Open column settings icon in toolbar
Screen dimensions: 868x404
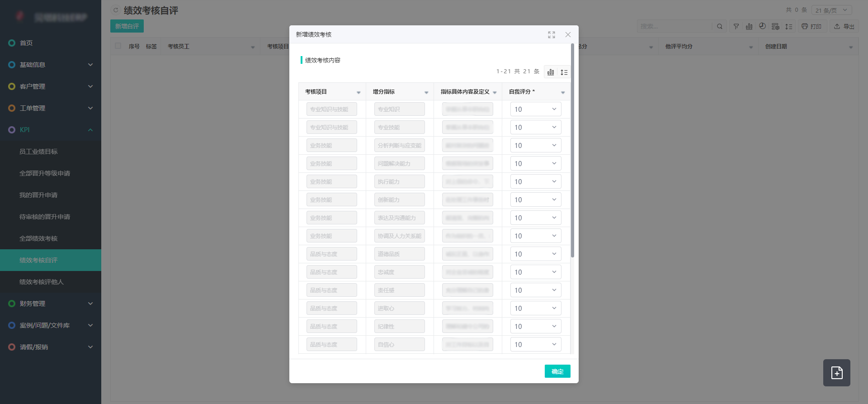click(x=775, y=26)
